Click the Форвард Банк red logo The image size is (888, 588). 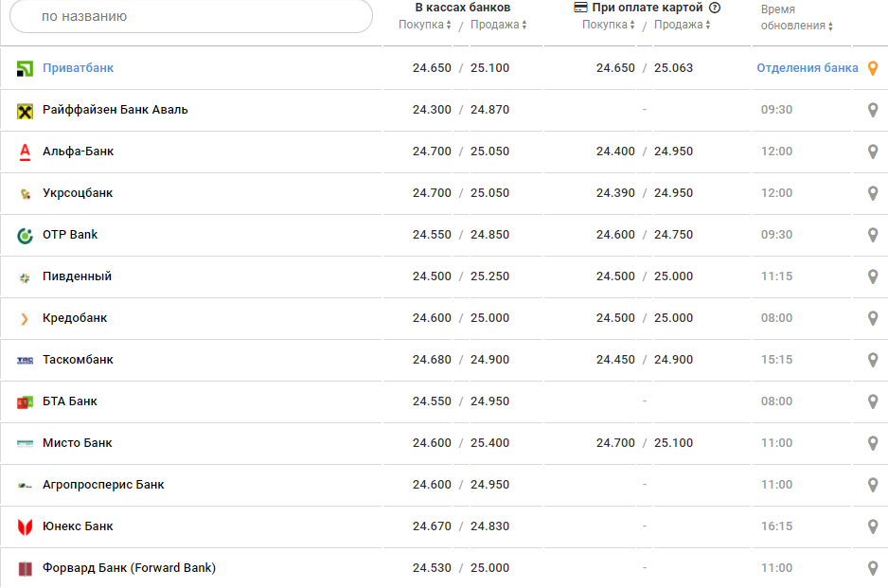26,569
